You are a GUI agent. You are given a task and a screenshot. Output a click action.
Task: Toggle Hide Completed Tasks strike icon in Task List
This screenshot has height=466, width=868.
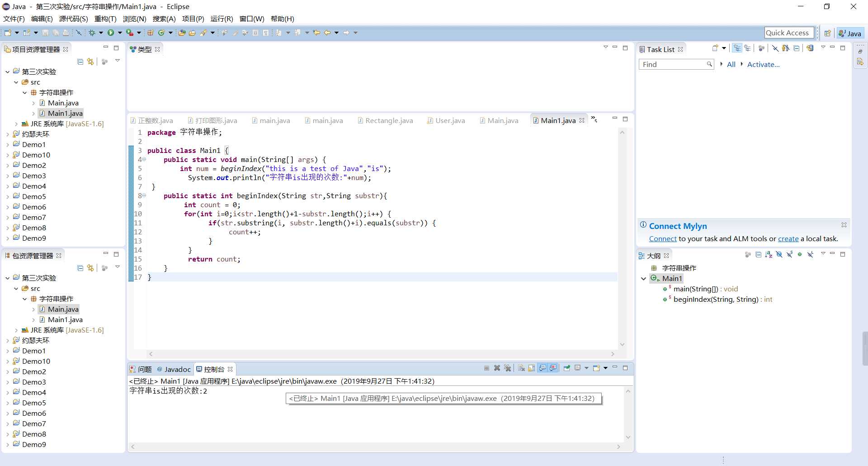(775, 48)
